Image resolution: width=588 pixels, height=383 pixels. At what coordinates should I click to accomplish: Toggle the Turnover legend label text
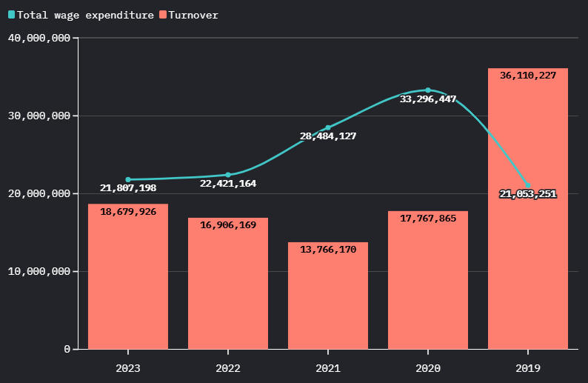(x=193, y=15)
